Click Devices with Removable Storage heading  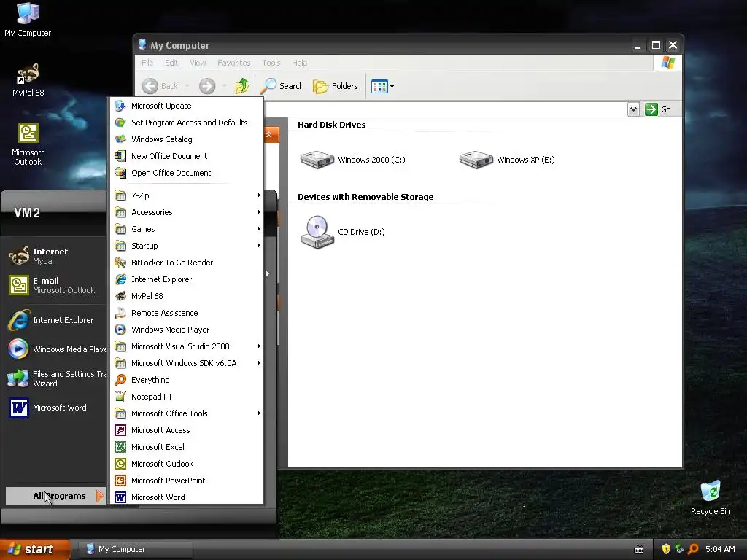[365, 197]
